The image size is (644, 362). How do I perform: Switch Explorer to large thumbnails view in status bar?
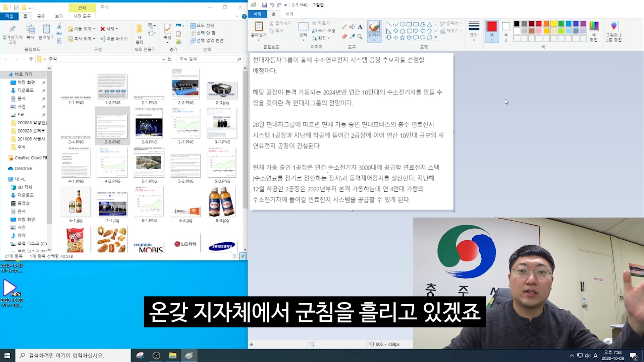(243, 256)
